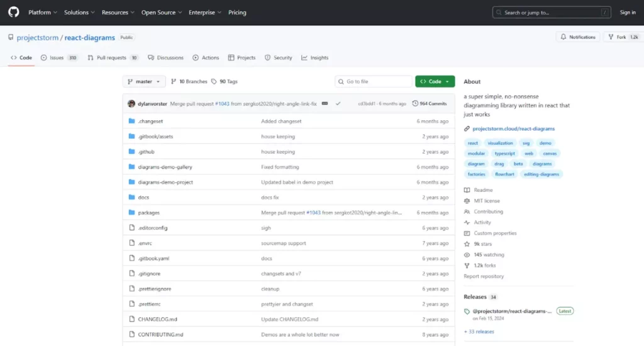644x346 pixels.
Task: Open commit hash cd3bdd1
Action: click(x=367, y=104)
